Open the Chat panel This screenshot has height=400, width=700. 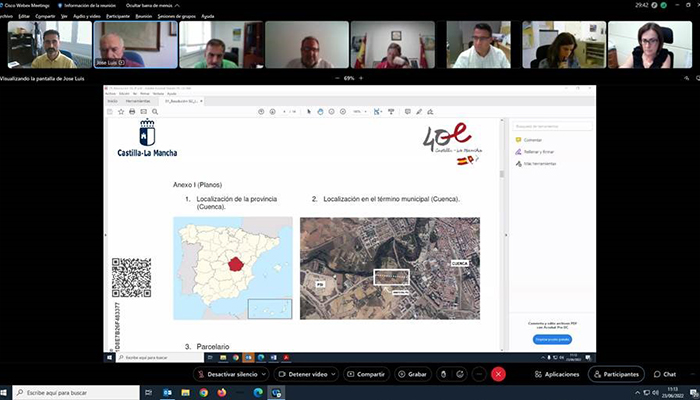[x=664, y=374]
